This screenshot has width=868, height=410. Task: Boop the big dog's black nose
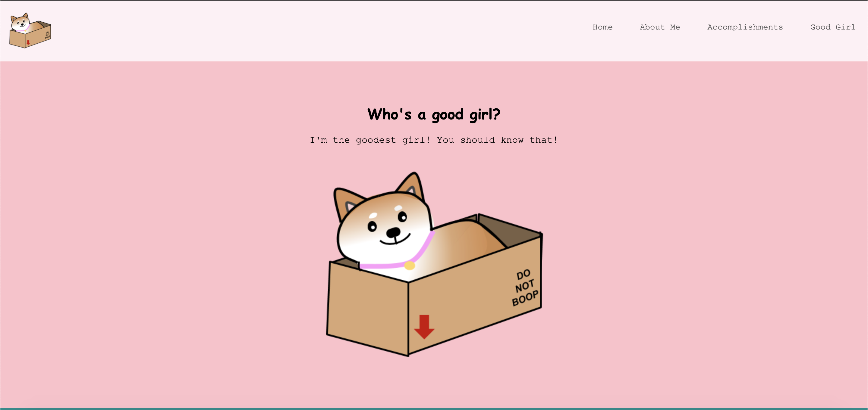[x=393, y=232]
